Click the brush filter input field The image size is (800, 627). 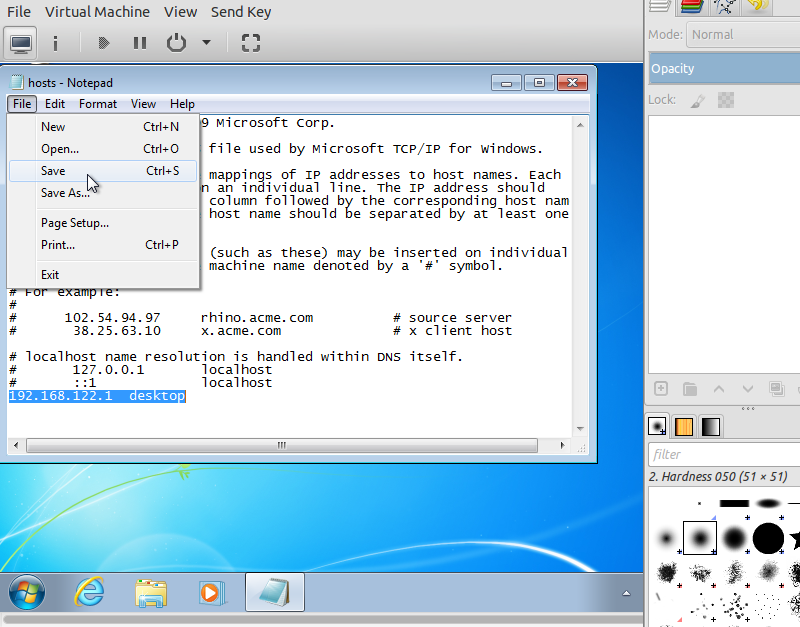[x=723, y=454]
